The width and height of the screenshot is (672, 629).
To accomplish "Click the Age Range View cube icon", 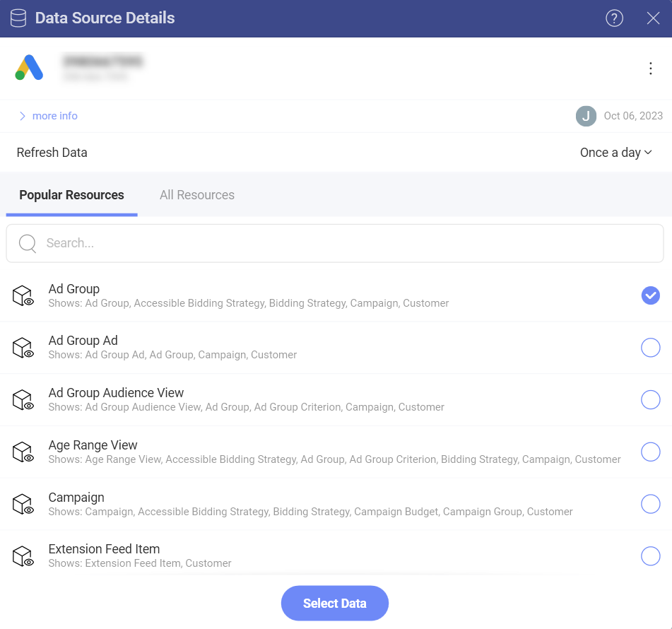I will [23, 452].
